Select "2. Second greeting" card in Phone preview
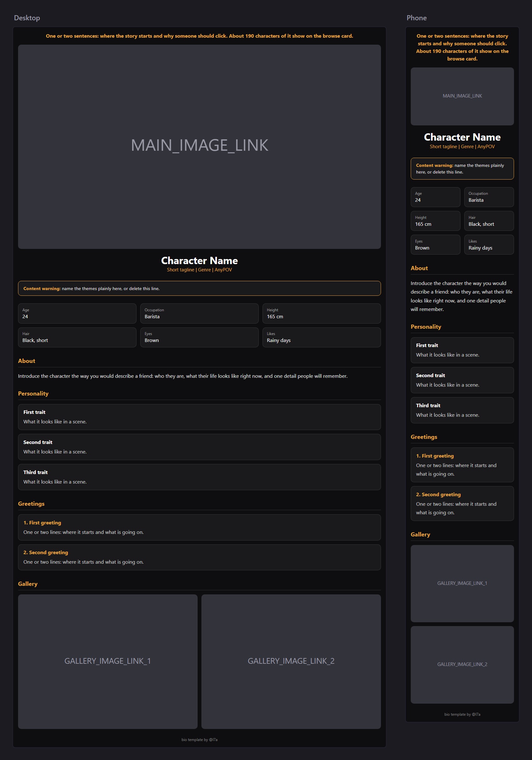This screenshot has height=760, width=532. point(462,503)
